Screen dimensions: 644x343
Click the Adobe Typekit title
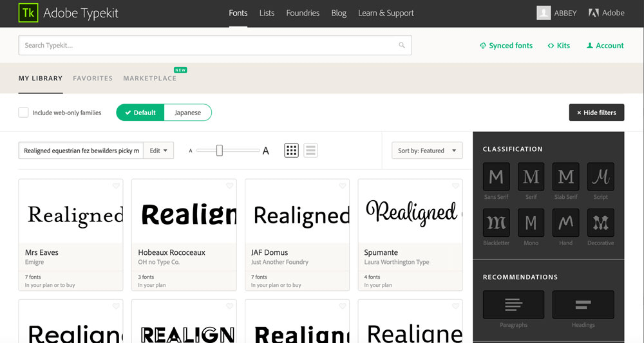tap(81, 13)
